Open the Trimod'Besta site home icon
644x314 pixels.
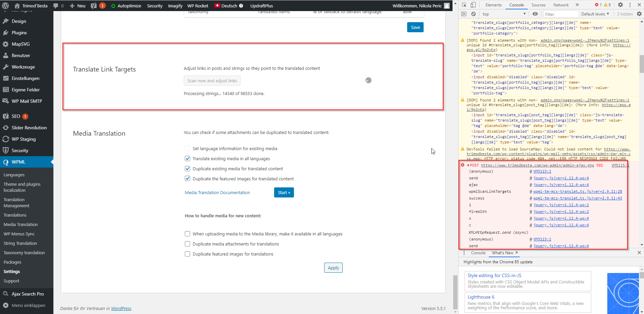17,6
